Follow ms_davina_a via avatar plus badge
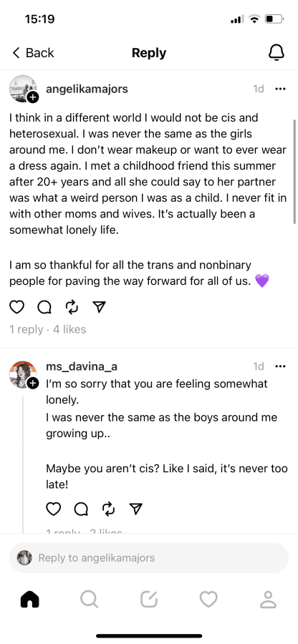298x644 pixels. point(33,384)
